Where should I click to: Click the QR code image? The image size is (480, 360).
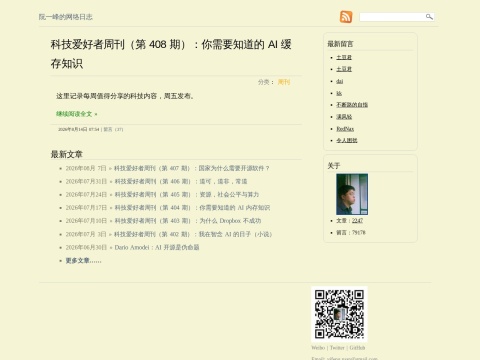(x=339, y=314)
